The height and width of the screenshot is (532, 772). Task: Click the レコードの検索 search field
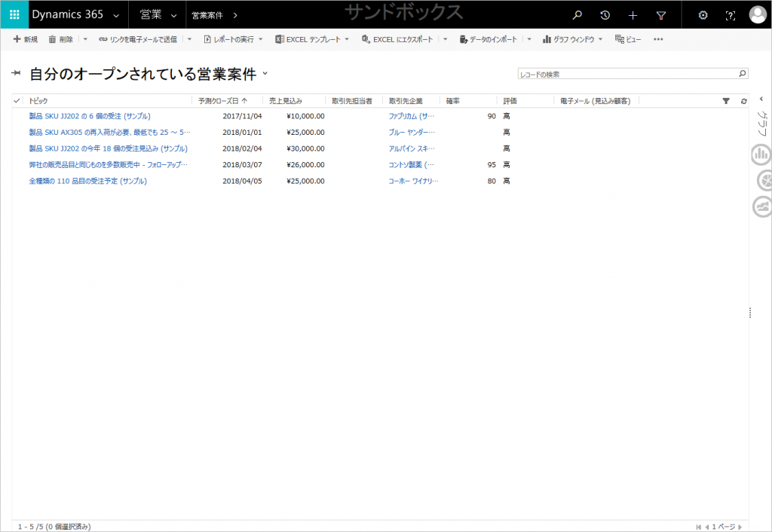[626, 74]
